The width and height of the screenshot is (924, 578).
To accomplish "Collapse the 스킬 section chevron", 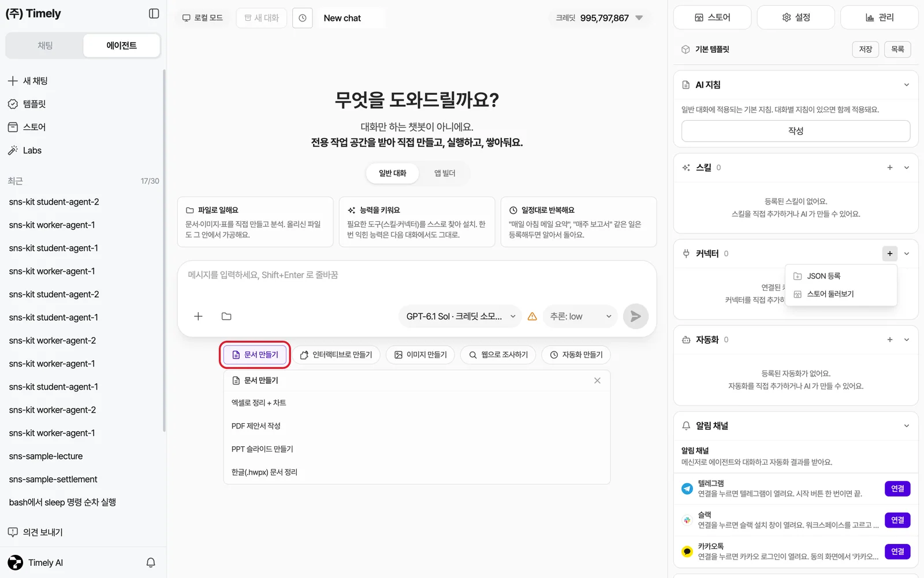I will [x=907, y=168].
